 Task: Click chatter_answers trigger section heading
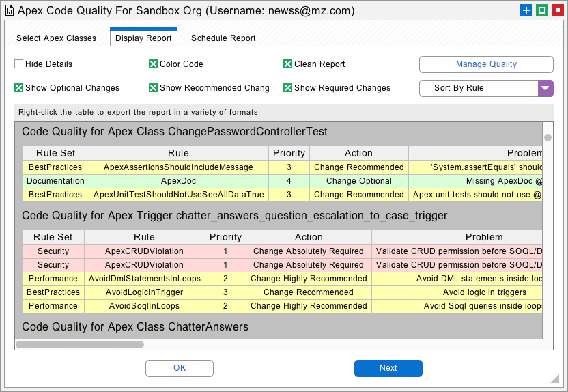click(x=235, y=216)
